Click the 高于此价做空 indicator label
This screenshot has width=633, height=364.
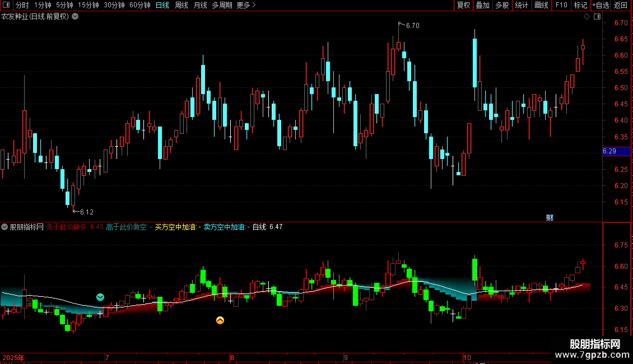pos(129,227)
